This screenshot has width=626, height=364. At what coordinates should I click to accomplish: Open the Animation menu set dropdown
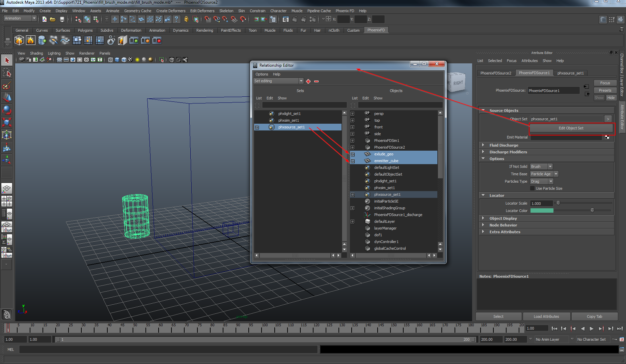pyautogui.click(x=20, y=19)
